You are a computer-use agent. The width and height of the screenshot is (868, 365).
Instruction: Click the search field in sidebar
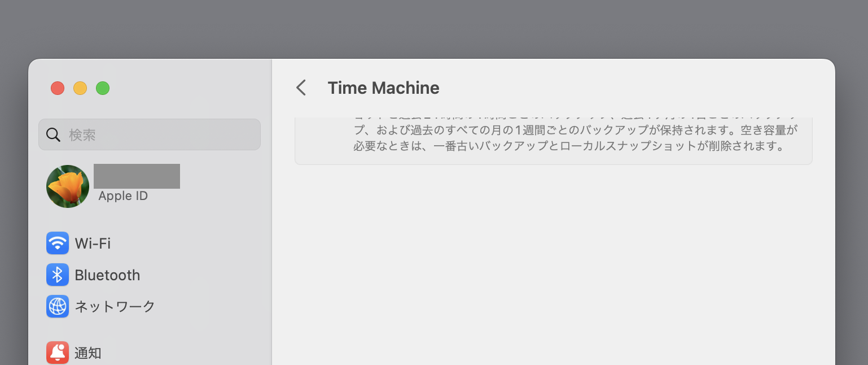click(150, 134)
